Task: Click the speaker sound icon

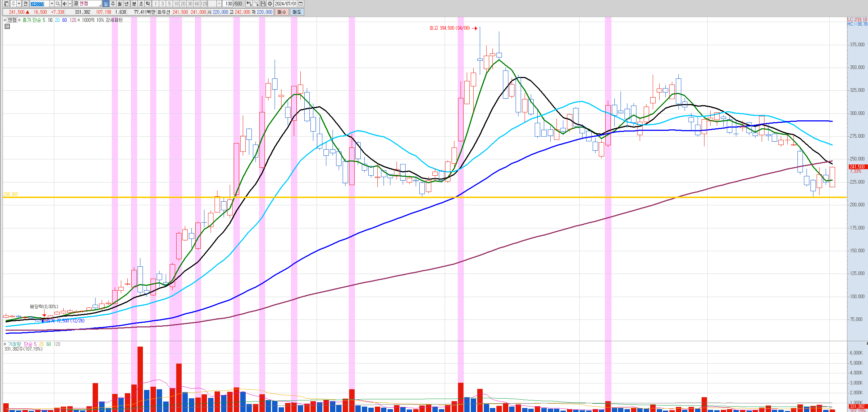Action: [65, 4]
